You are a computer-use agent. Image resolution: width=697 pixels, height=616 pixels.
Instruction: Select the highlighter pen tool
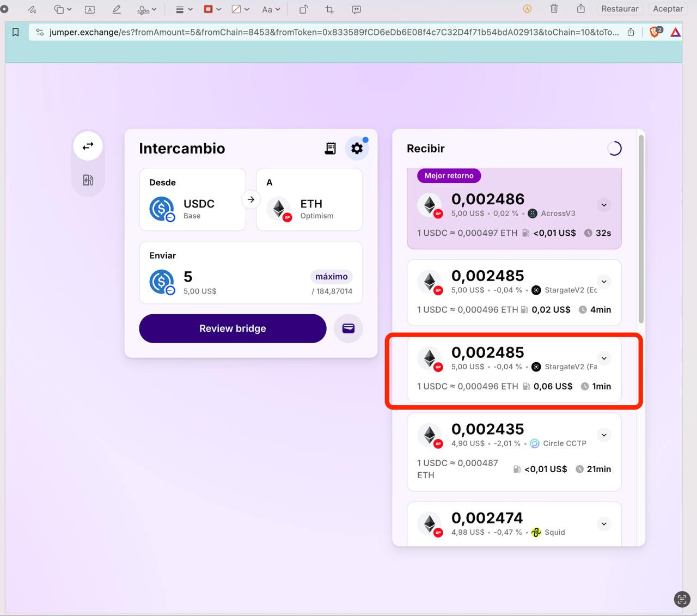[x=116, y=9]
